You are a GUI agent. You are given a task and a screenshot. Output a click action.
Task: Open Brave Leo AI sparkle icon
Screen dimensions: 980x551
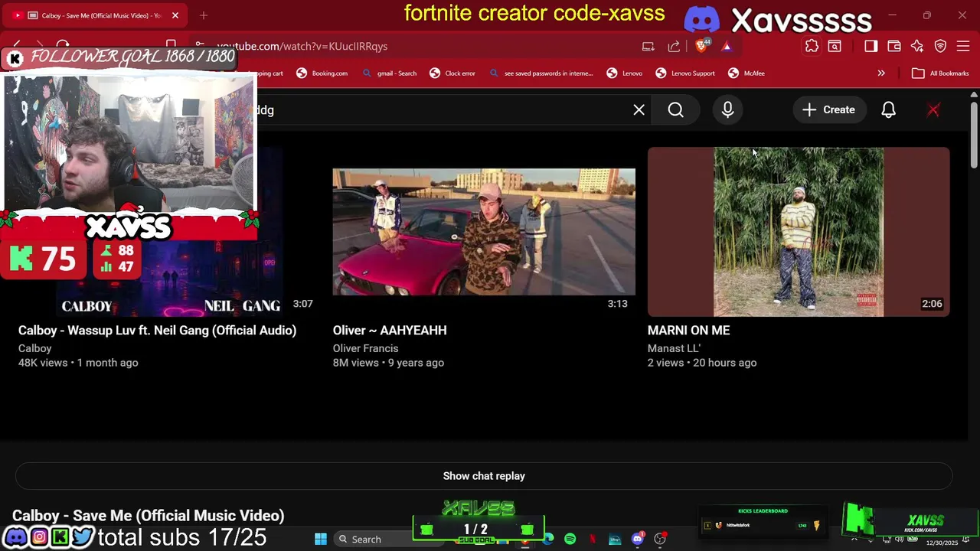(x=917, y=46)
